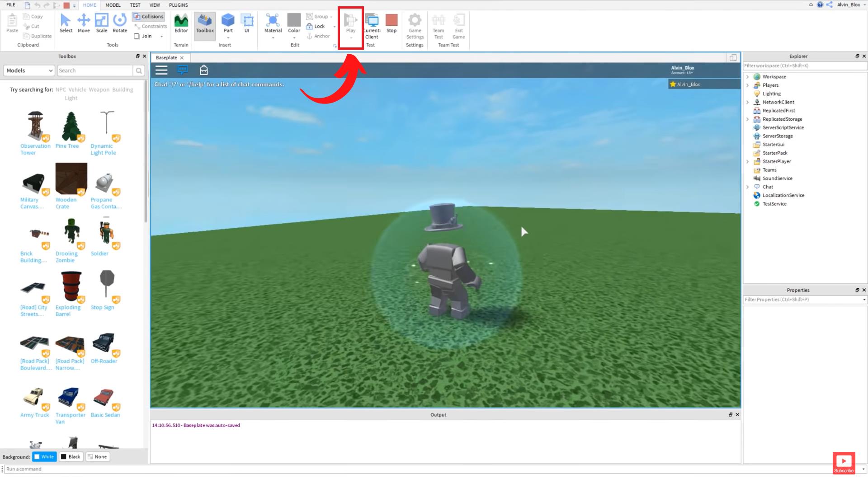Expand the Workspace tree node
This screenshot has width=868, height=488.
747,77
